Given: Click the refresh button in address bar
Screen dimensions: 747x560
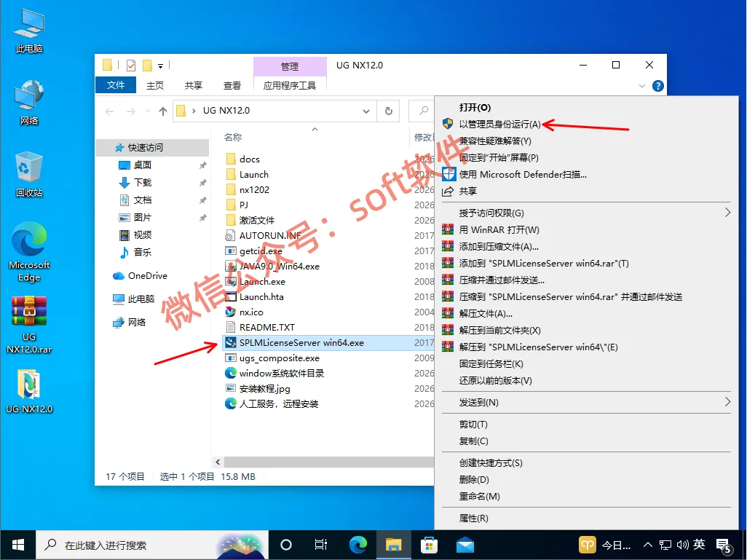Looking at the screenshot, I should tap(388, 111).
